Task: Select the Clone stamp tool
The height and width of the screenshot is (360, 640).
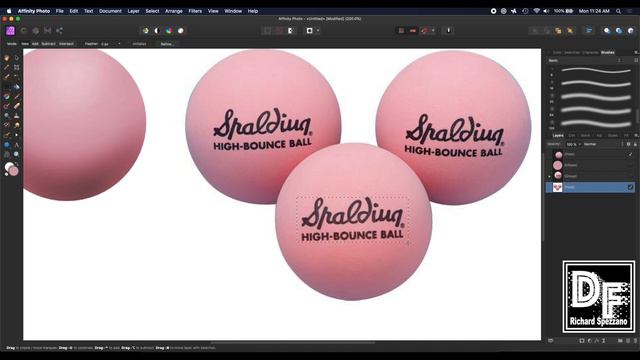Action: [16, 116]
